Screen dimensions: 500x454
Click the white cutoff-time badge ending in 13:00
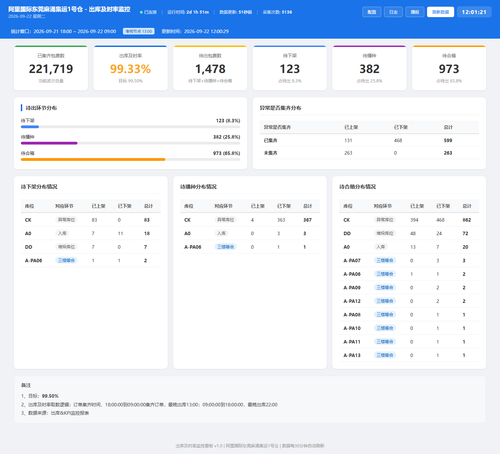click(x=139, y=31)
